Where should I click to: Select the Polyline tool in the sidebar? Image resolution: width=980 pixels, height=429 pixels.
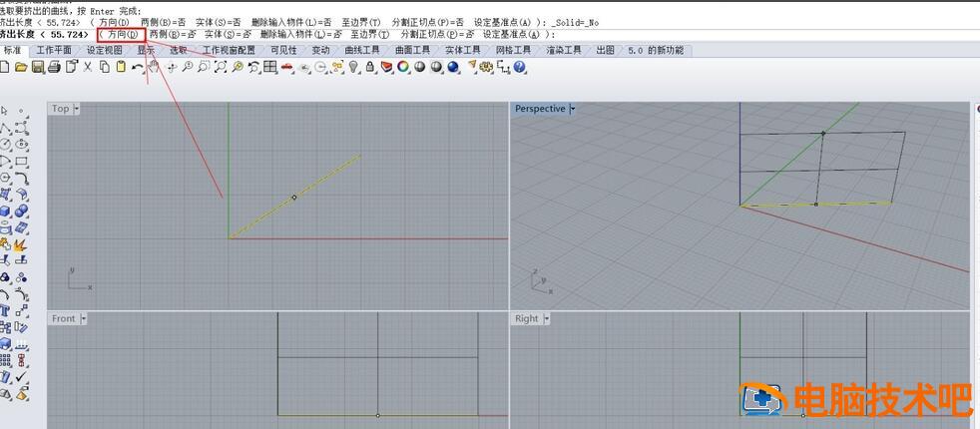(5, 128)
